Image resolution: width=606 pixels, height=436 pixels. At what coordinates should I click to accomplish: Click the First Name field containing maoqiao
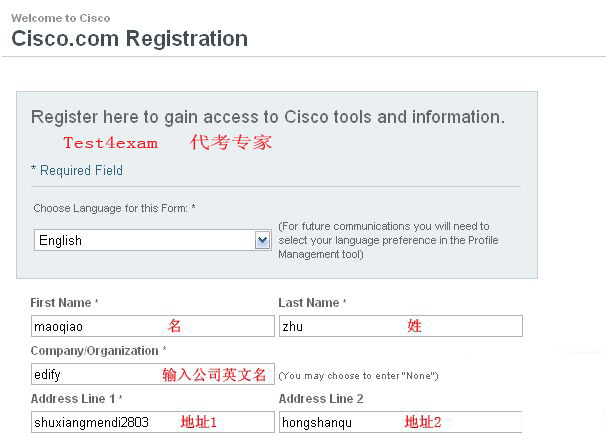152,326
